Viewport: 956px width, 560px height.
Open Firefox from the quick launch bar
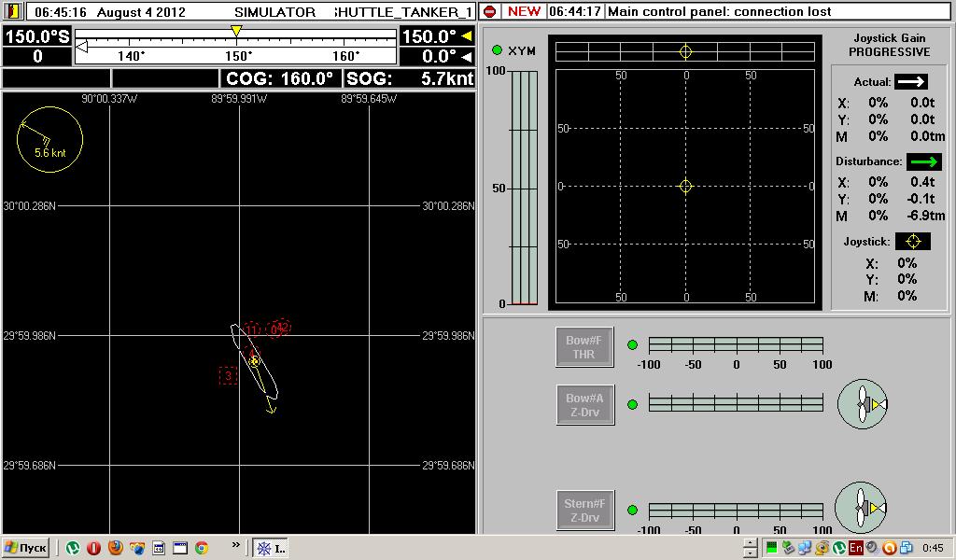(116, 548)
